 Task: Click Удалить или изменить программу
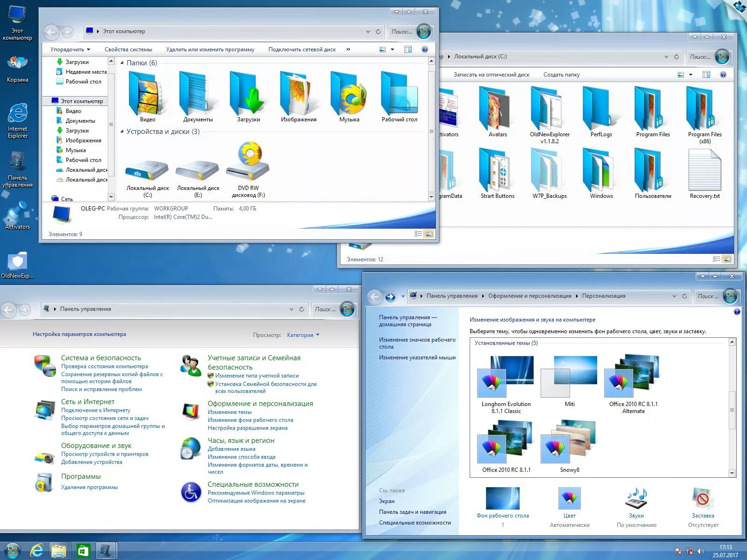(x=210, y=49)
